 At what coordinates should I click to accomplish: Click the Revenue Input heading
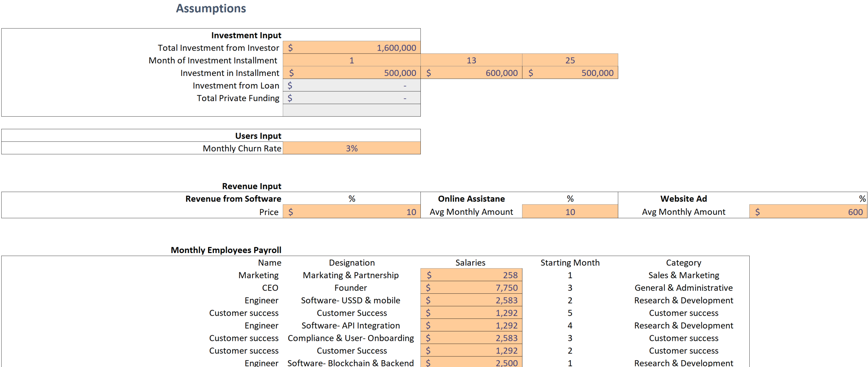[252, 186]
